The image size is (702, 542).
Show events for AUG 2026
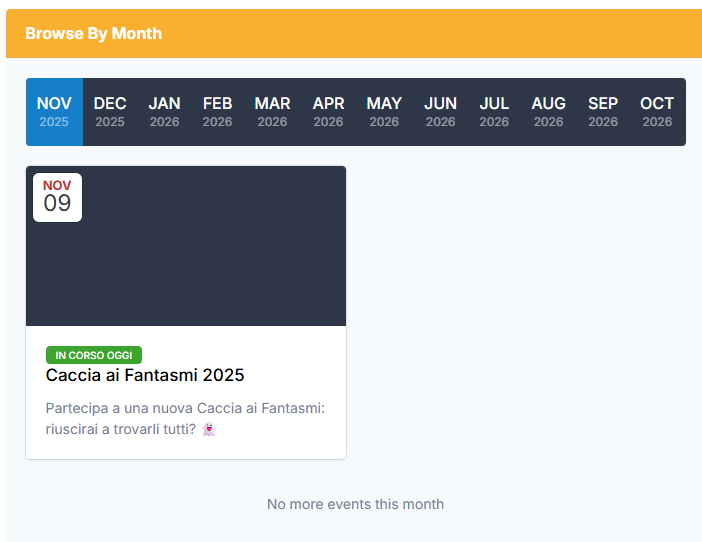[548, 112]
